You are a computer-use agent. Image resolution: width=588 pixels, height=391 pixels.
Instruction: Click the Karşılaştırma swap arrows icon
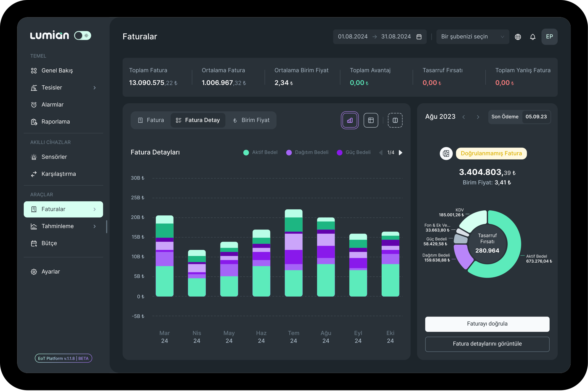(34, 174)
